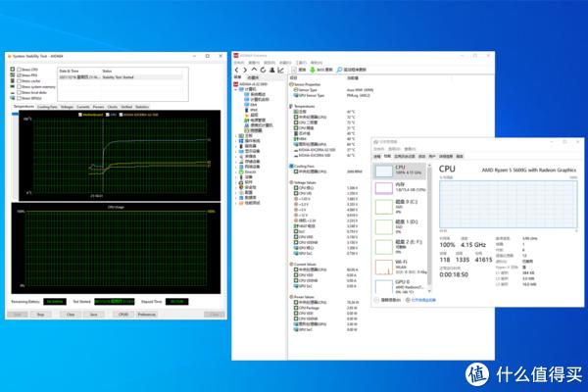
Task: Open 打开资源监视器 link in Task Manager
Action: click(x=423, y=300)
